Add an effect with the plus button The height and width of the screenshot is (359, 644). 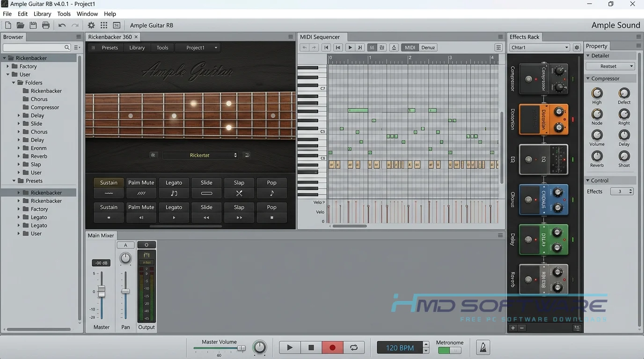(x=513, y=328)
